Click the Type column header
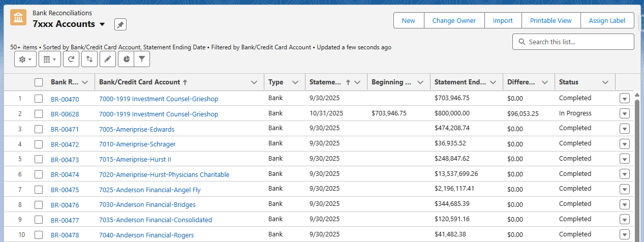 click(x=276, y=82)
